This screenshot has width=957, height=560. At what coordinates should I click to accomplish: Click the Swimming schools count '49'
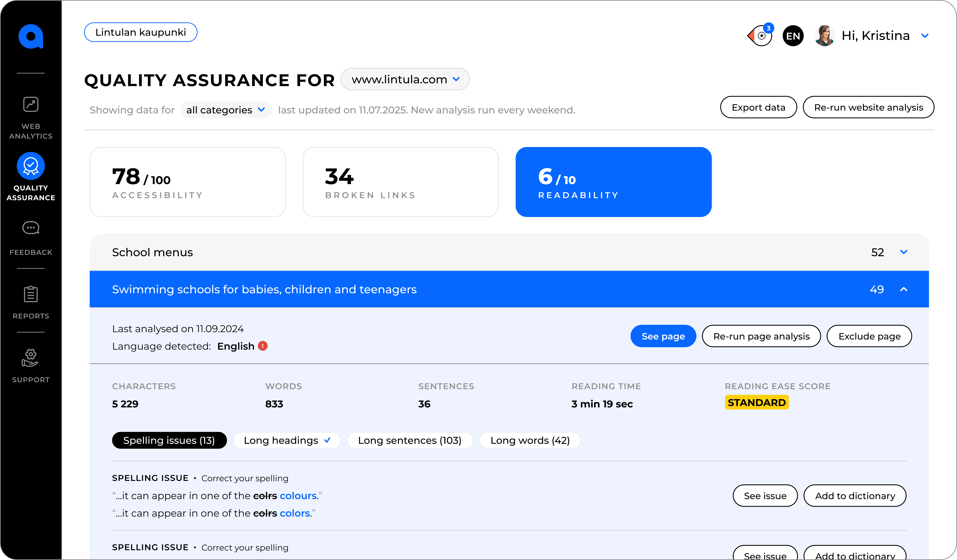pos(877,289)
